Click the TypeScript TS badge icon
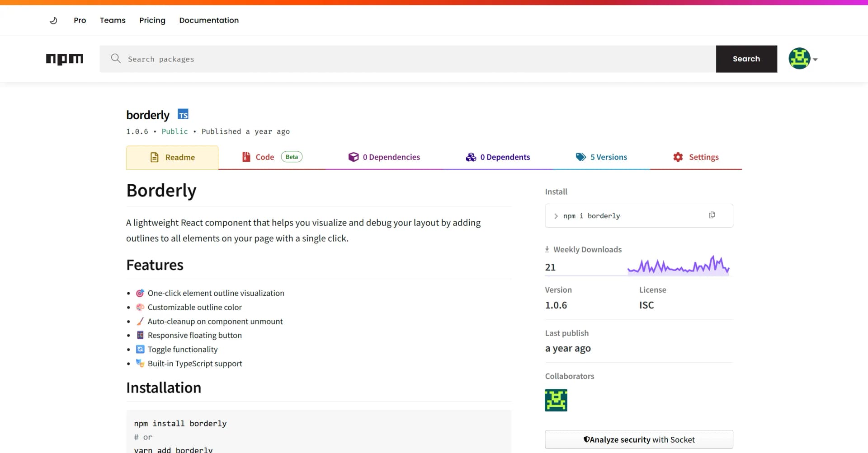 (x=183, y=114)
